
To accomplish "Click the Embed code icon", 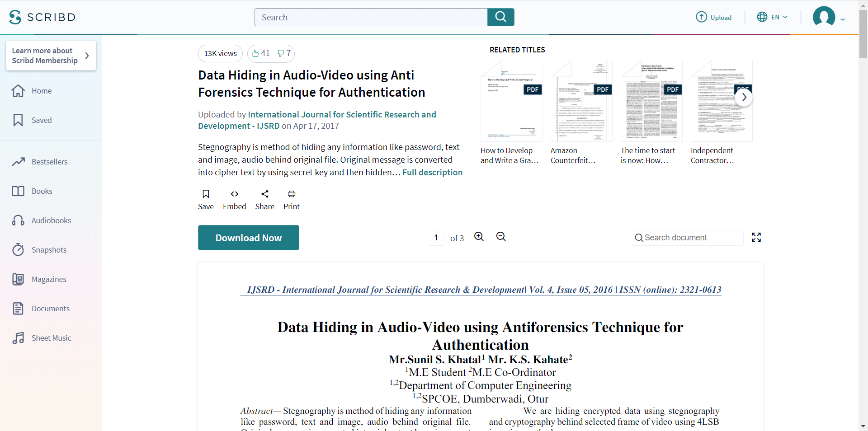I will point(234,194).
